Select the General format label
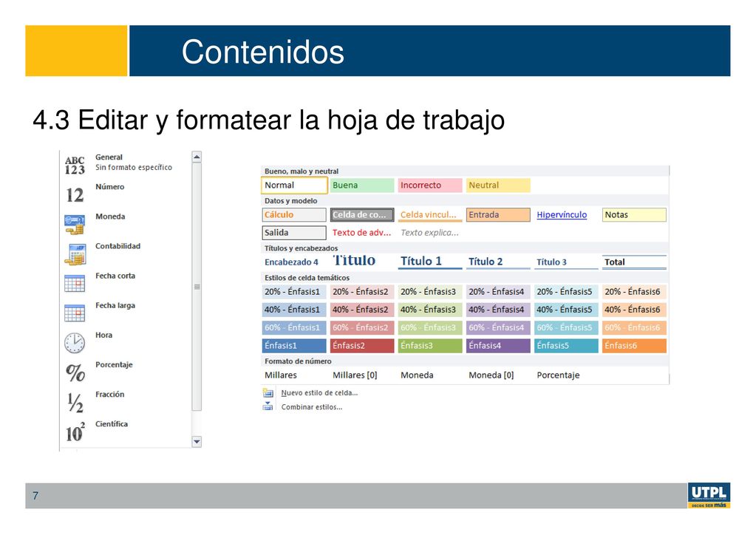Screen dimensions: 756x535 click(109, 157)
